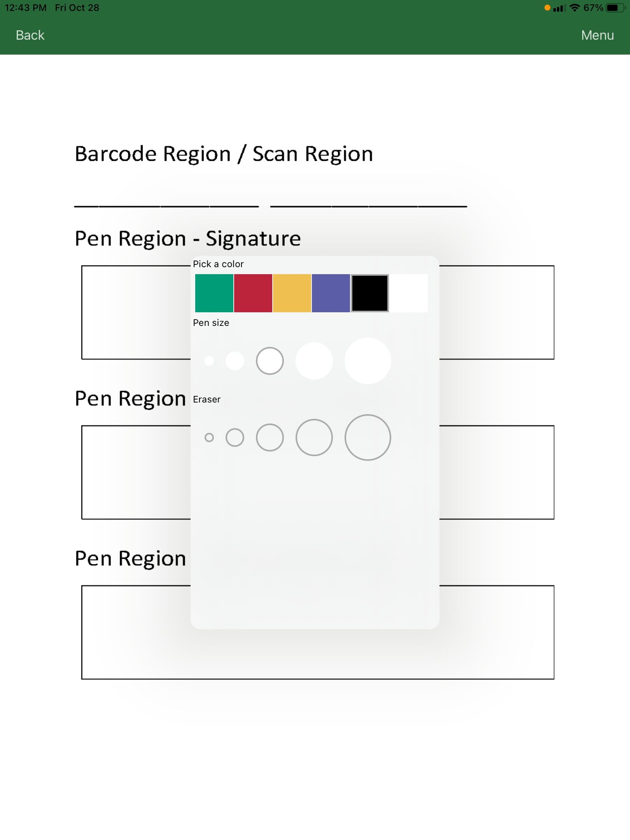Go Back from the form

point(30,35)
